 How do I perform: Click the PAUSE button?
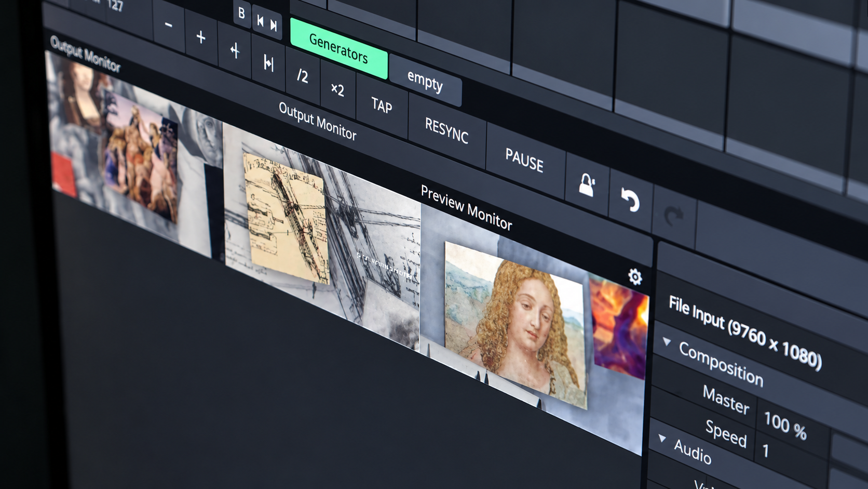(524, 160)
